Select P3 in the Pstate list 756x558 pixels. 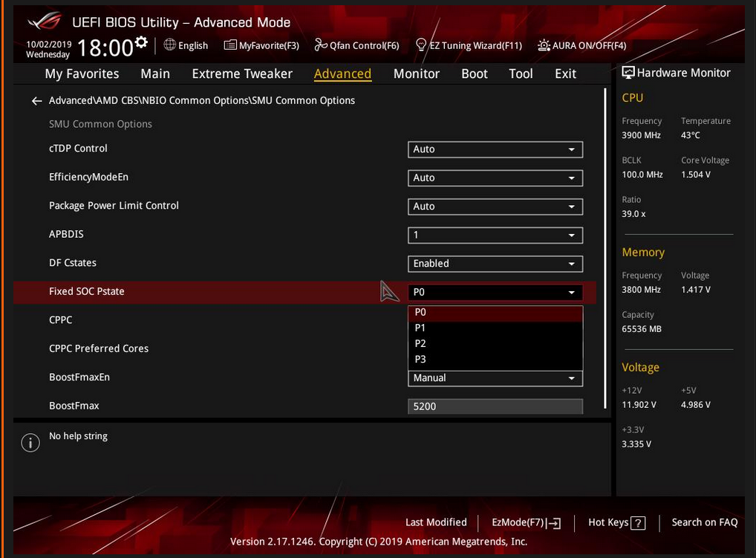pyautogui.click(x=495, y=360)
